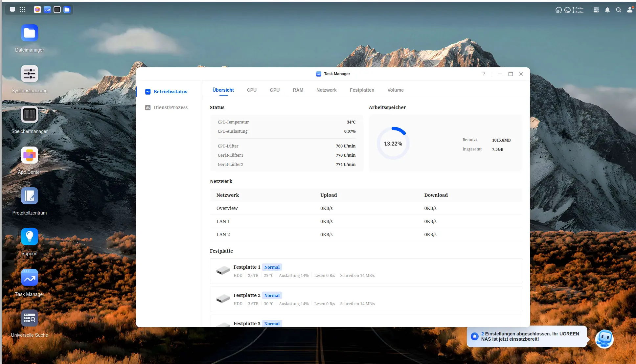Viewport: 636px width, 364px height.
Task: Open the App Center icon
Action: 30,155
